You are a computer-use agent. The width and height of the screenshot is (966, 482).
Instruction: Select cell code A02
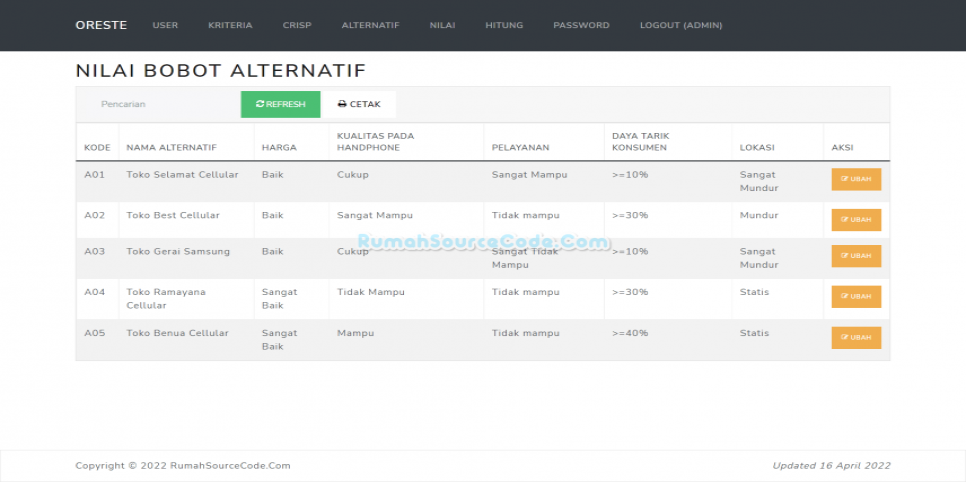click(94, 215)
